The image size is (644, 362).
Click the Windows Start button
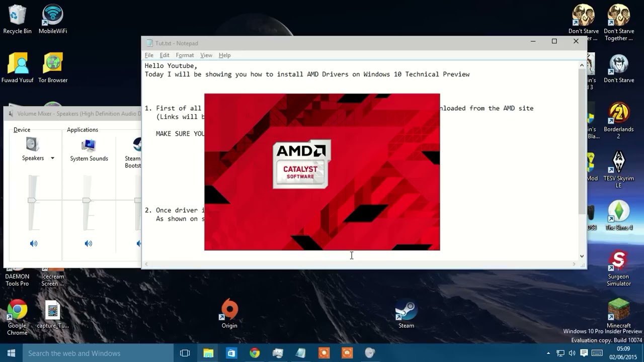click(11, 353)
